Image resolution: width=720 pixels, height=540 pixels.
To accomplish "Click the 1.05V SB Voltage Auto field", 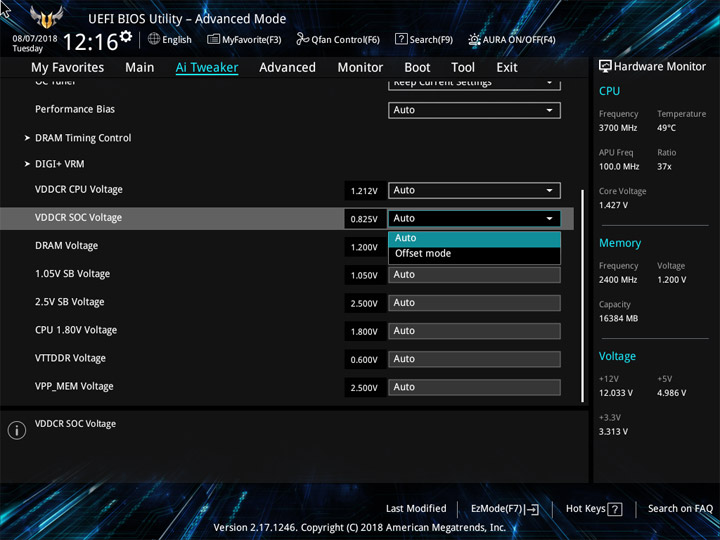I will click(x=474, y=275).
